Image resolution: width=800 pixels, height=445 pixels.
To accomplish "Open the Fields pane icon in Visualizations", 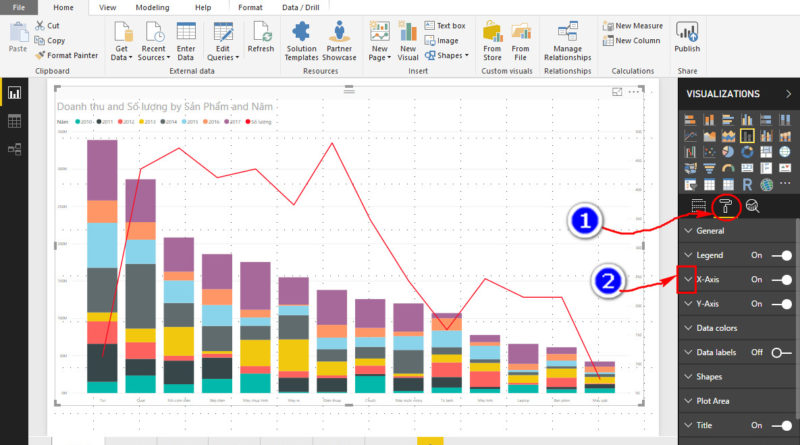I will [698, 206].
